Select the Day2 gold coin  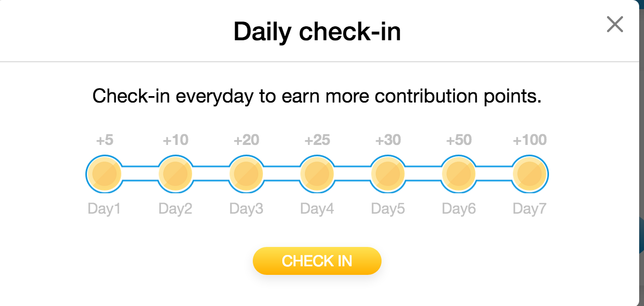(175, 174)
